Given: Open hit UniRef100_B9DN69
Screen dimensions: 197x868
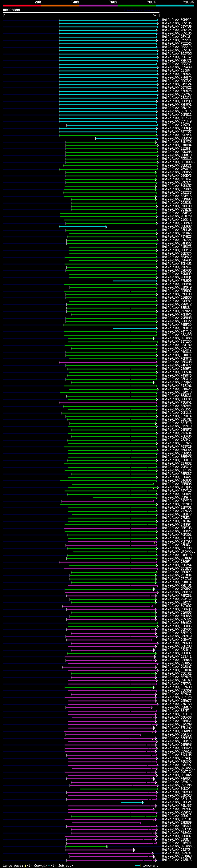Looking at the screenshot, I should [x=177, y=822].
